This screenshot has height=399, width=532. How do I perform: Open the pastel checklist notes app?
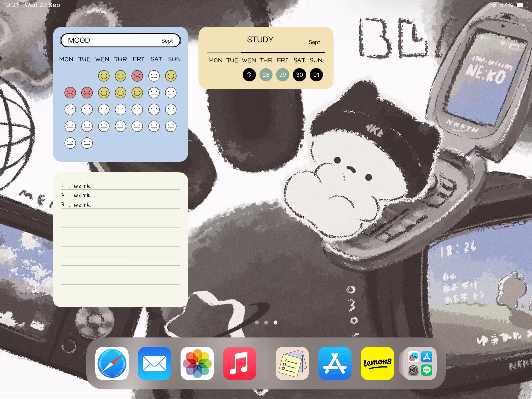(x=292, y=363)
